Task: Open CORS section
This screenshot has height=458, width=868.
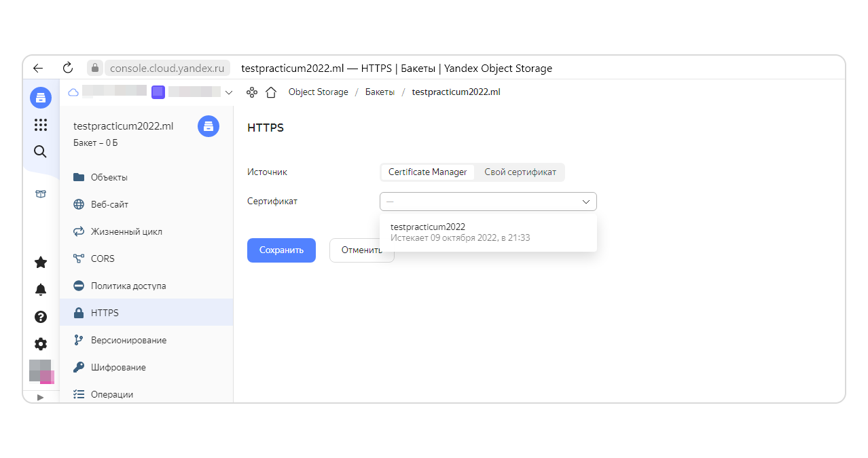Action: [x=146, y=259]
